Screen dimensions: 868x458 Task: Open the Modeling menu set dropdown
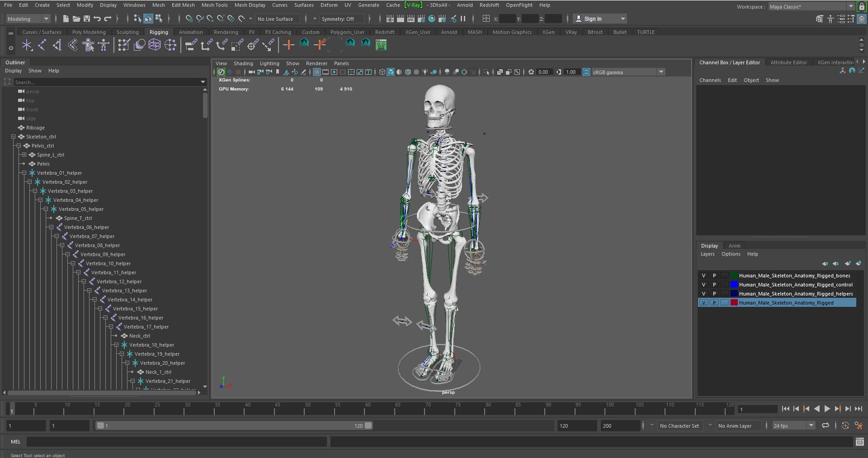pyautogui.click(x=28, y=19)
